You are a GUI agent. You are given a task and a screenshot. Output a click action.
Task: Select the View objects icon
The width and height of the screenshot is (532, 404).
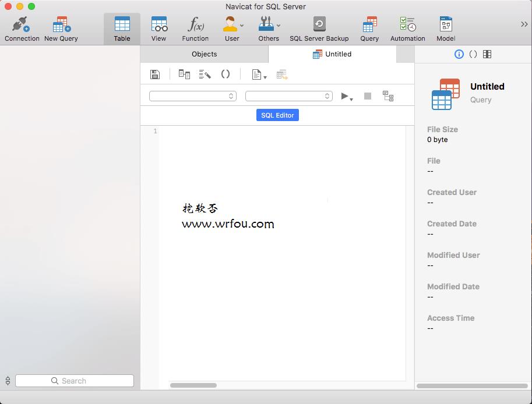click(x=159, y=29)
